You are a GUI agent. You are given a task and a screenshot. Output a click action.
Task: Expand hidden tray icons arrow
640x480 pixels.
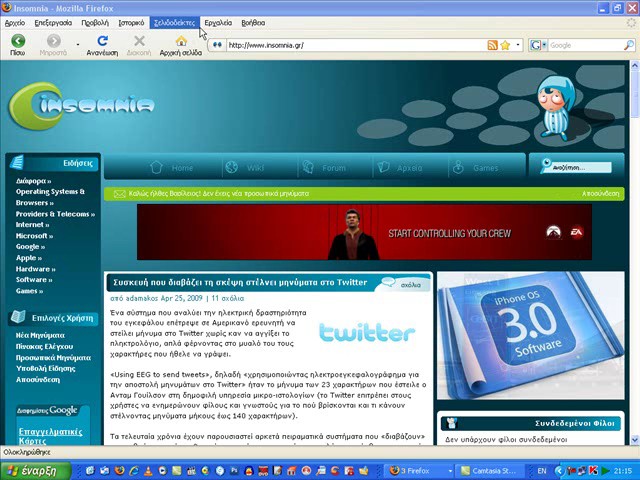pos(559,471)
